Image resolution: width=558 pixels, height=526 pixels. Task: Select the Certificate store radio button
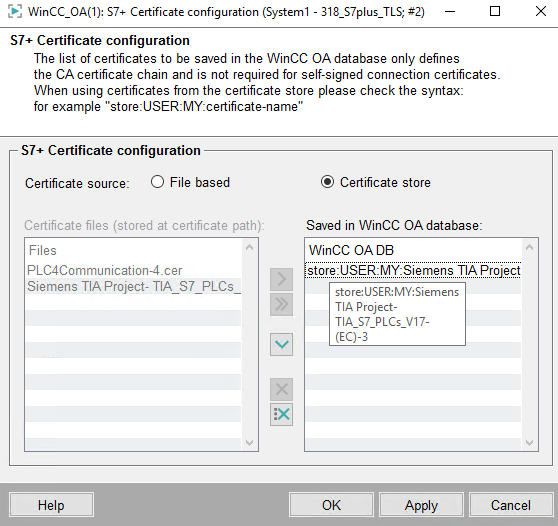327,182
